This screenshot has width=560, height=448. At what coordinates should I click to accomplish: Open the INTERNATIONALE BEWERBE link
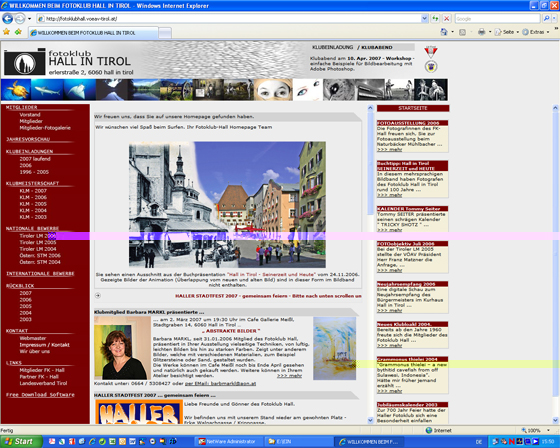[x=40, y=274]
